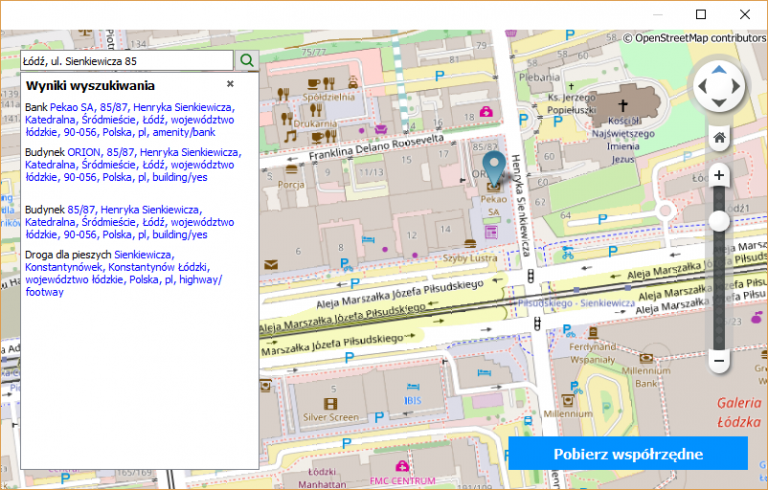This screenshot has height=490, width=768.
Task: Click the Silver Screen cinema map icon
Action: click(330, 402)
